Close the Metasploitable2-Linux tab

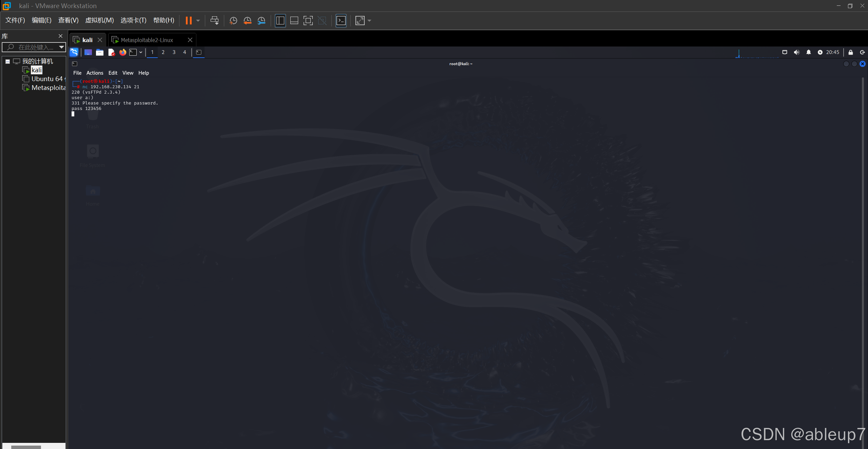click(190, 40)
